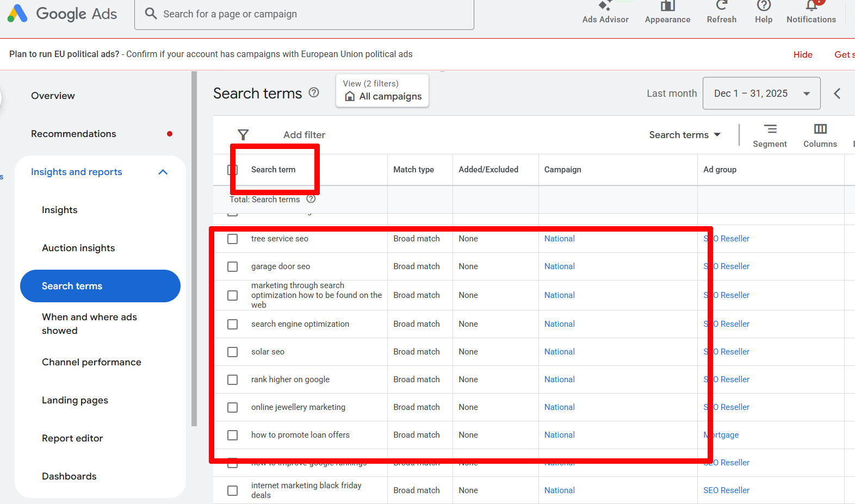Select the how to promote loan offers checkbox
855x504 pixels.
click(232, 435)
